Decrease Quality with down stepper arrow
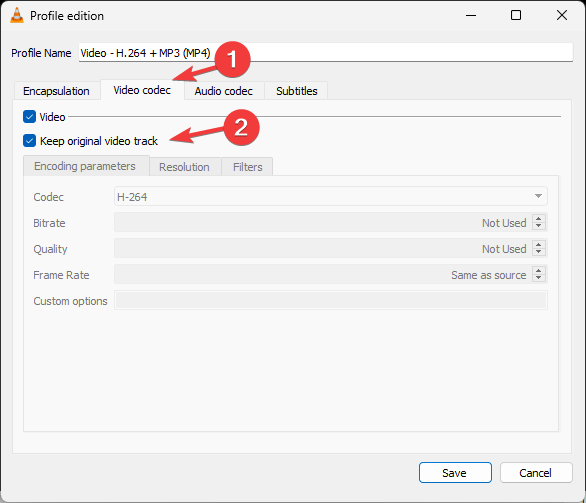The height and width of the screenshot is (503, 586). (539, 252)
